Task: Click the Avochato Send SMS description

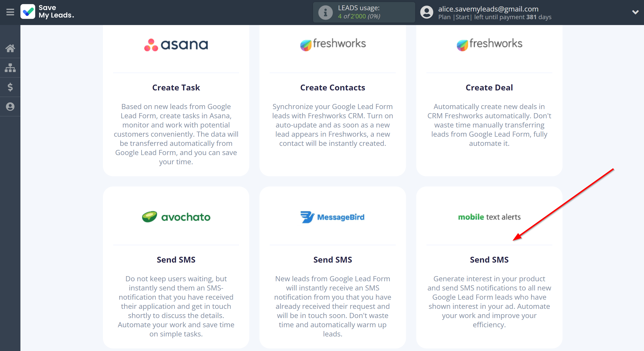Action: tap(176, 306)
